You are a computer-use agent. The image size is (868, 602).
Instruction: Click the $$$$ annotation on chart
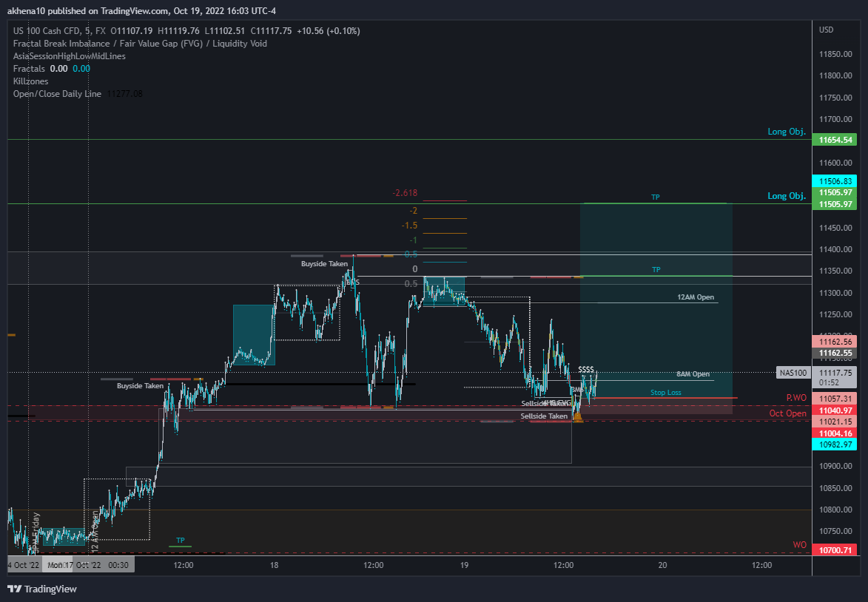coord(585,369)
